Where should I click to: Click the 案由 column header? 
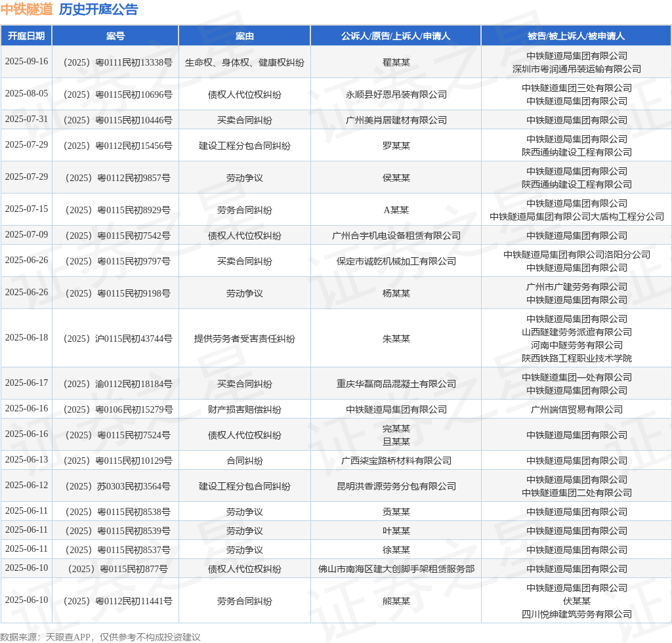click(244, 36)
